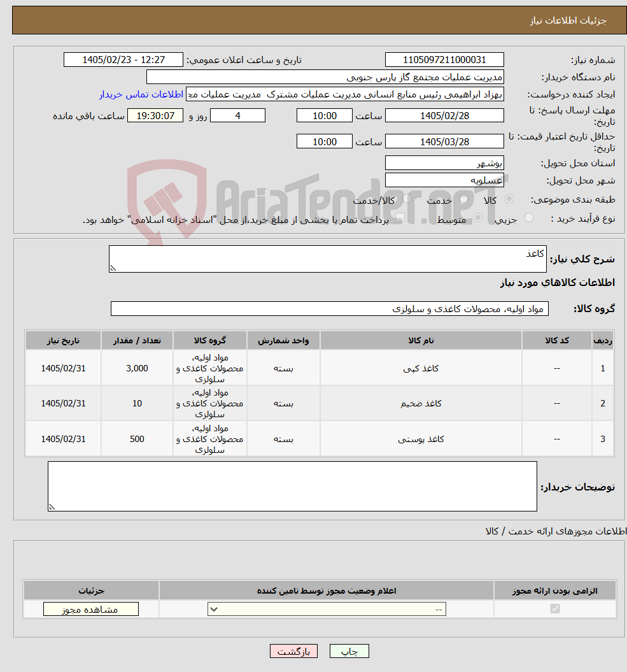
Task: Click the واحد شمارش column header
Action: [283, 340]
